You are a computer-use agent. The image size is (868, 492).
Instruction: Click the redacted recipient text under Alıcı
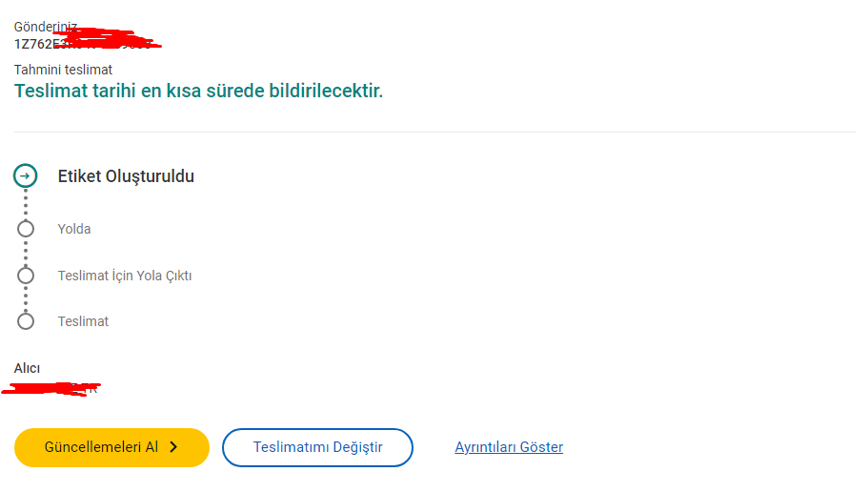(52, 388)
